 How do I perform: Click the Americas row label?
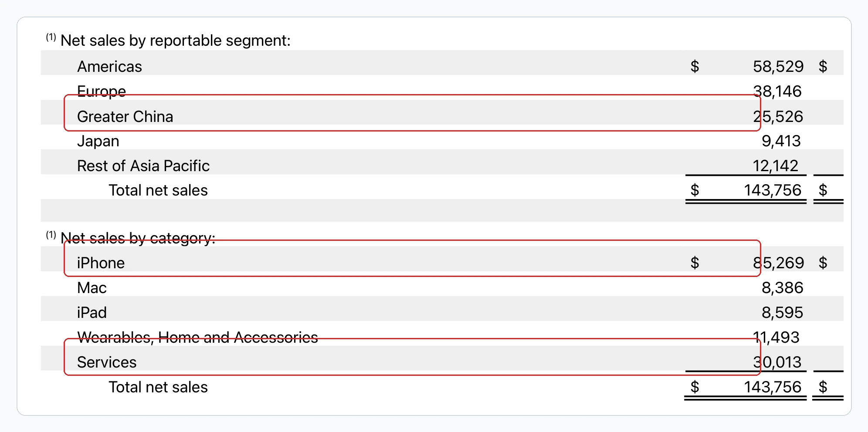click(109, 67)
